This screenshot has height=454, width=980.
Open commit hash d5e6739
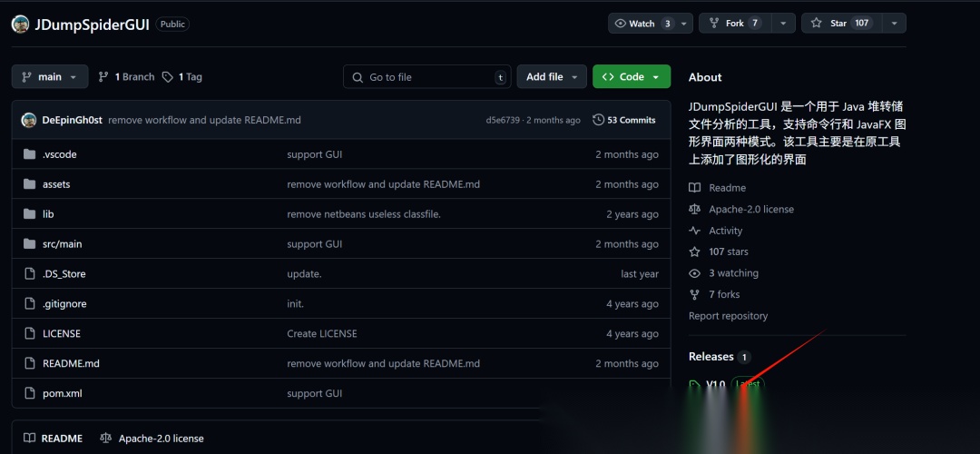click(503, 120)
